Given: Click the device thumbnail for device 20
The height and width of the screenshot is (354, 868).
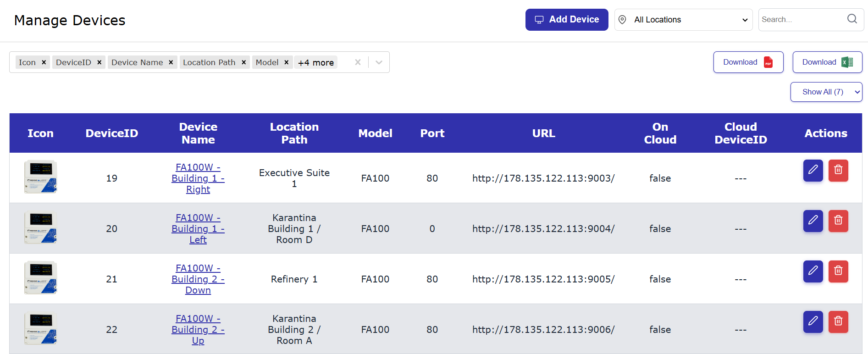Looking at the screenshot, I should (40, 228).
